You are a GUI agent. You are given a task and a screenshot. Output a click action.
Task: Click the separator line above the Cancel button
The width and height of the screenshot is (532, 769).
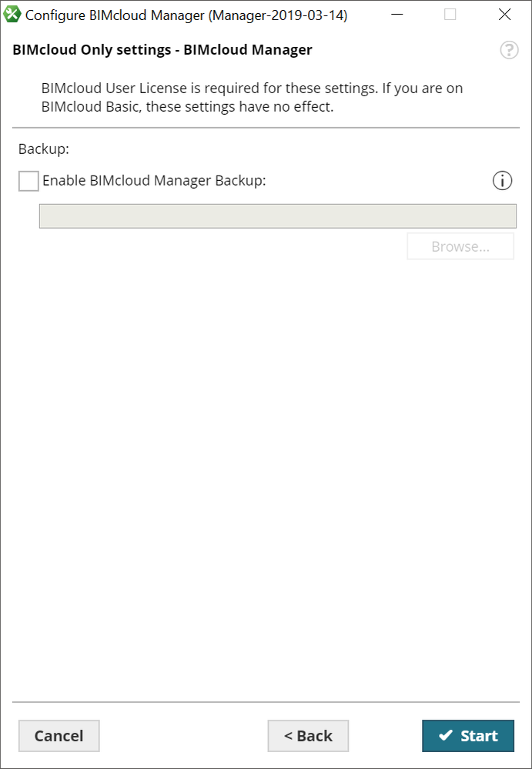tap(266, 702)
